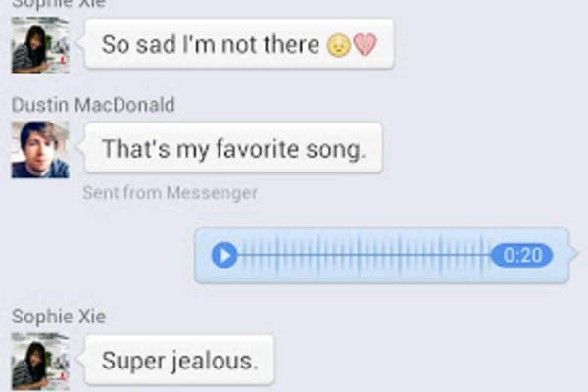The image size is (588, 392).
Task: Click the cut-off Sophie Xie name at top
Action: 59,4
